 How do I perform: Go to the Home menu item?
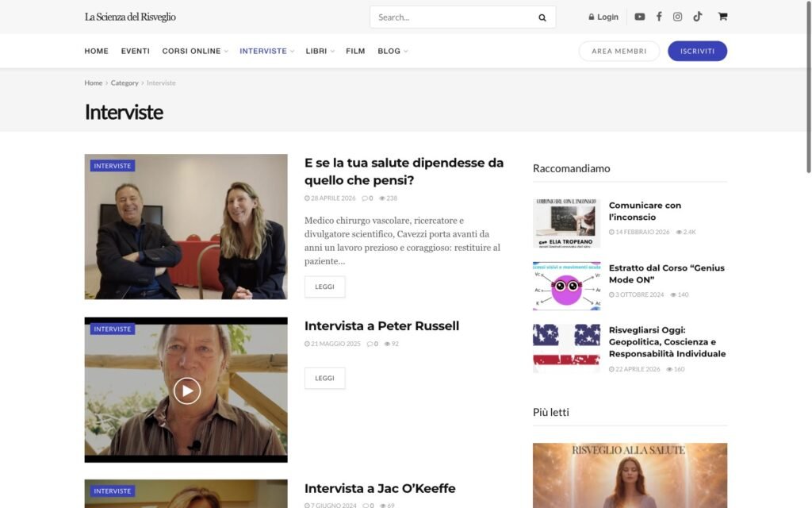tap(96, 52)
